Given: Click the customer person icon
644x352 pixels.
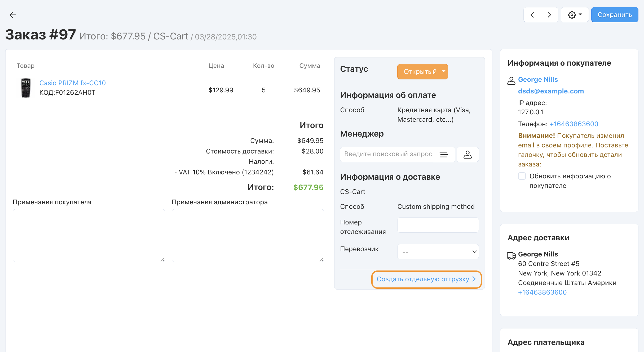Looking at the screenshot, I should coord(511,81).
